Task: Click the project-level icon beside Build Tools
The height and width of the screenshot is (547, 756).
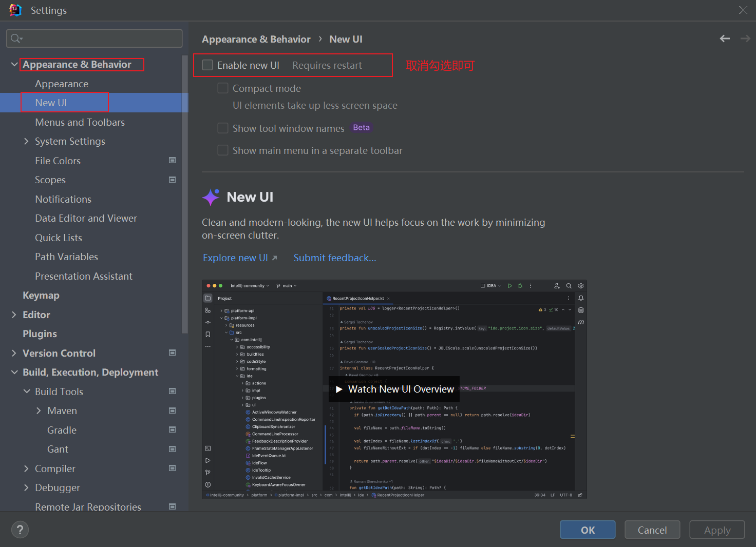Action: [x=173, y=391]
